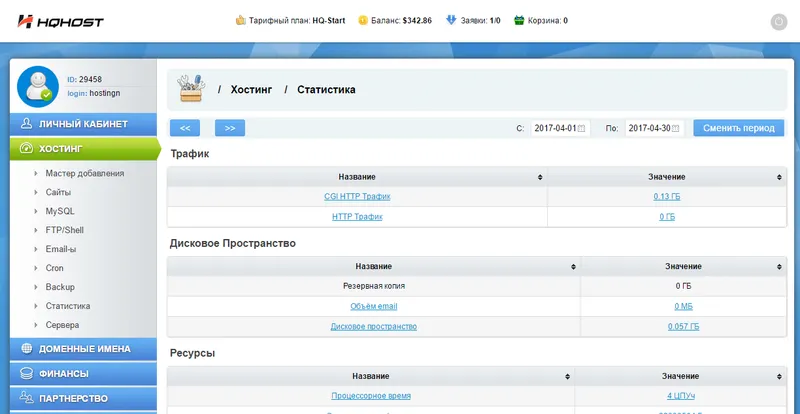The image size is (800, 414).
Task: Open Email-ы submenu item
Action: (61, 249)
